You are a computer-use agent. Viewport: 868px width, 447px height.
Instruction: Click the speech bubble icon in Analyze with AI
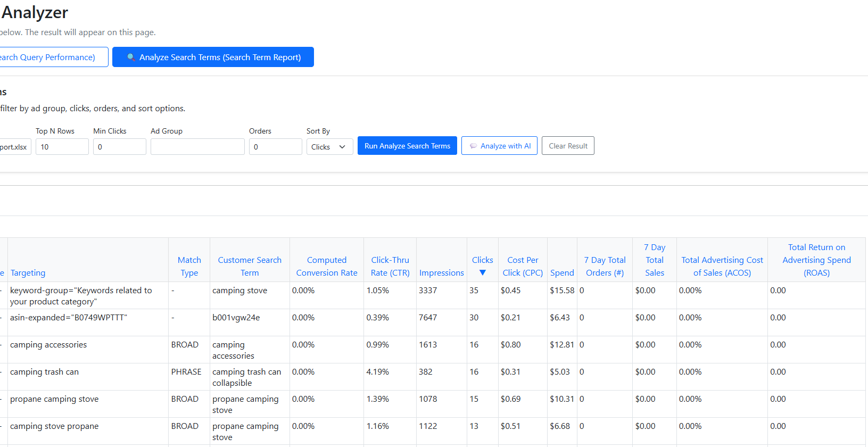(x=473, y=146)
